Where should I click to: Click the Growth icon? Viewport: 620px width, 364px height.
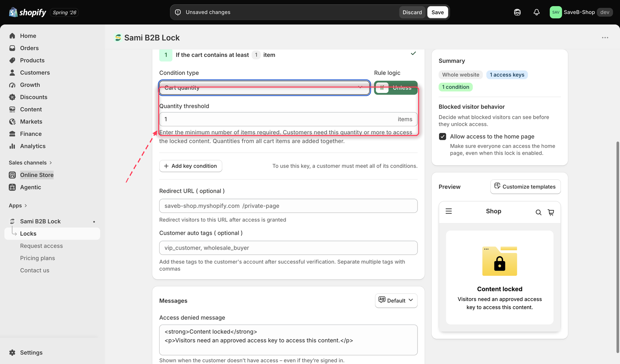[12, 85]
